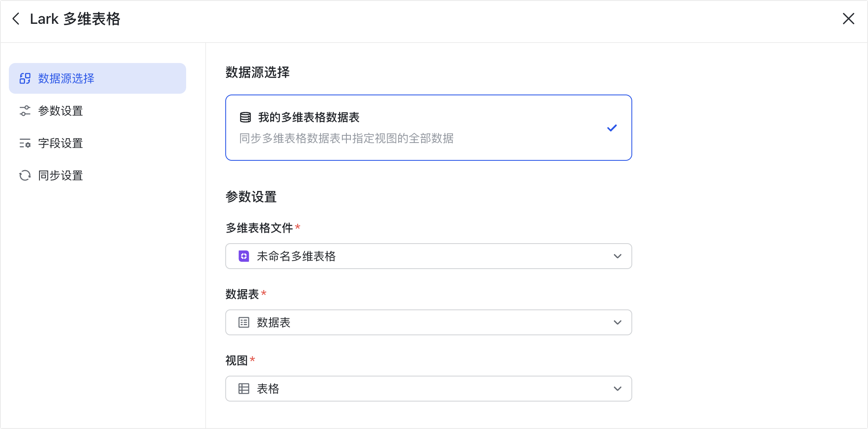Click the 同步多维表格数据表中指定视图的全部数据 description
868x429 pixels.
coord(346,139)
